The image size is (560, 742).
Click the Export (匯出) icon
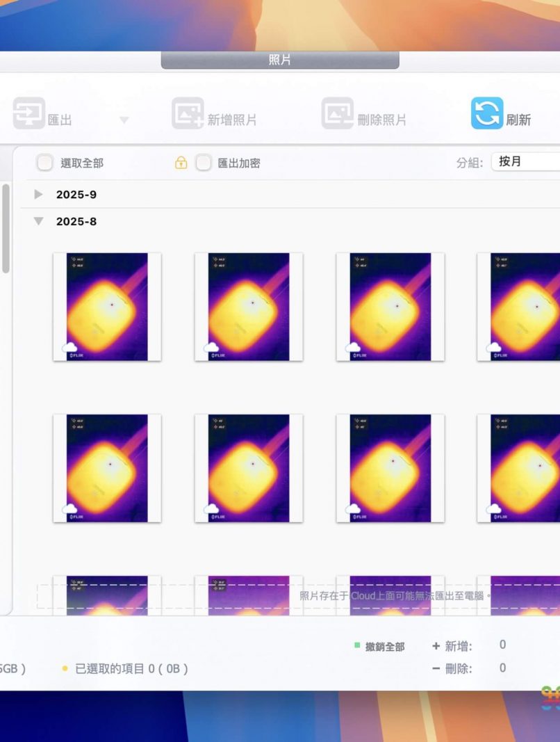[28, 113]
